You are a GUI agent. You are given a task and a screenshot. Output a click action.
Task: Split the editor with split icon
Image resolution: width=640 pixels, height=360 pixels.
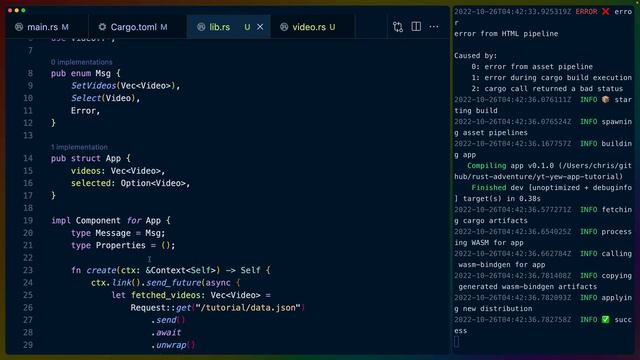coord(416,27)
